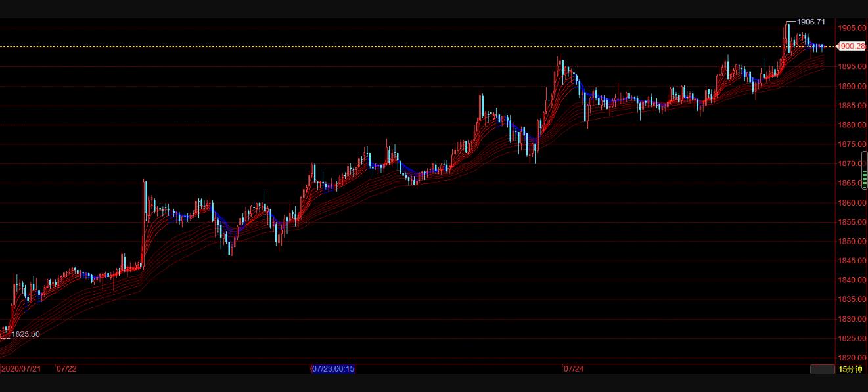Image resolution: width=868 pixels, height=392 pixels.
Task: Click the 1875.00 price axis label
Action: coord(852,144)
